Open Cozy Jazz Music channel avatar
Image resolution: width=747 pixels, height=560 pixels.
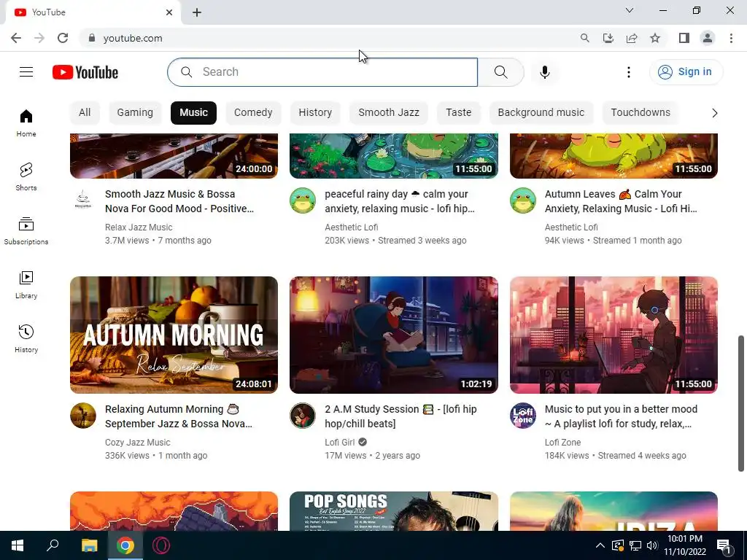click(x=83, y=416)
